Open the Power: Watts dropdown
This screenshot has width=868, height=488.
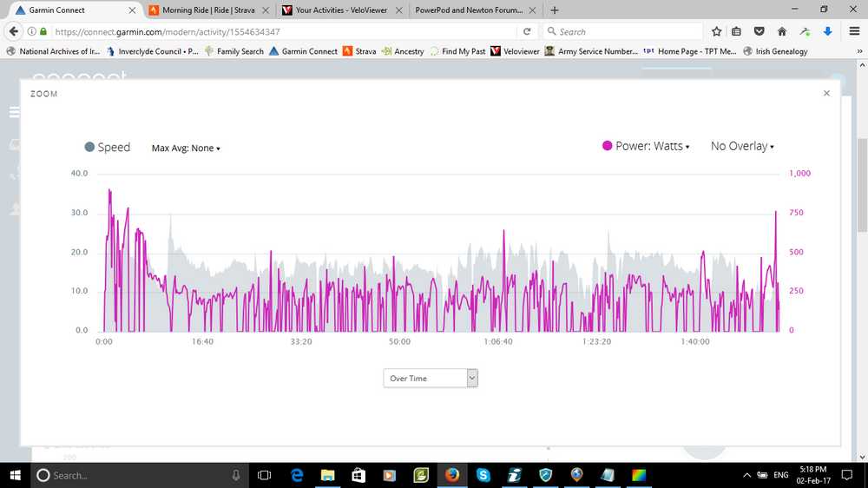click(652, 146)
